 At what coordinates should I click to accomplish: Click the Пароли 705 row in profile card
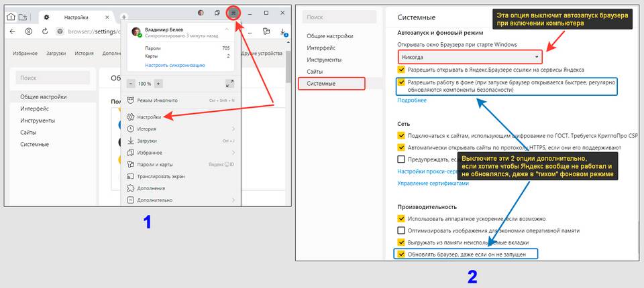click(187, 48)
